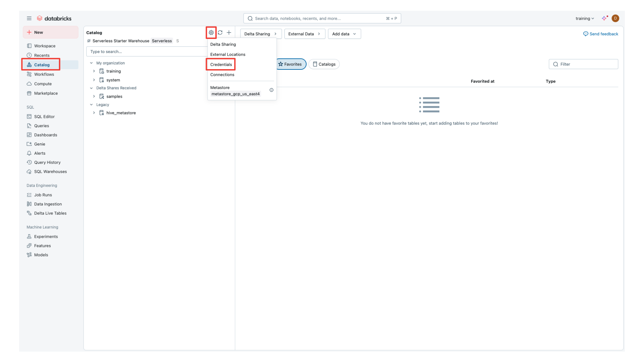Open the Add data dropdown
This screenshot has height=362, width=644.
click(x=344, y=34)
